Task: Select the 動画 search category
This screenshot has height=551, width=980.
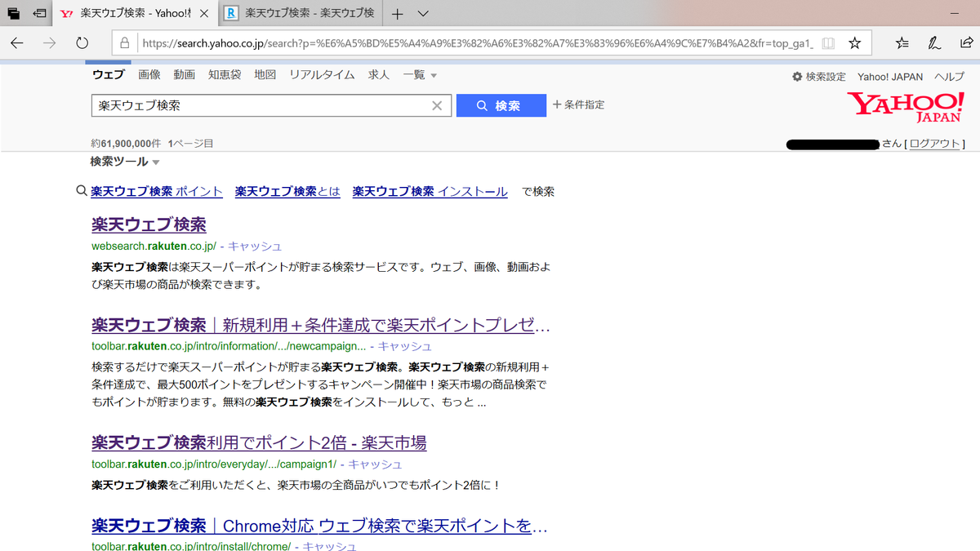Action: [185, 75]
